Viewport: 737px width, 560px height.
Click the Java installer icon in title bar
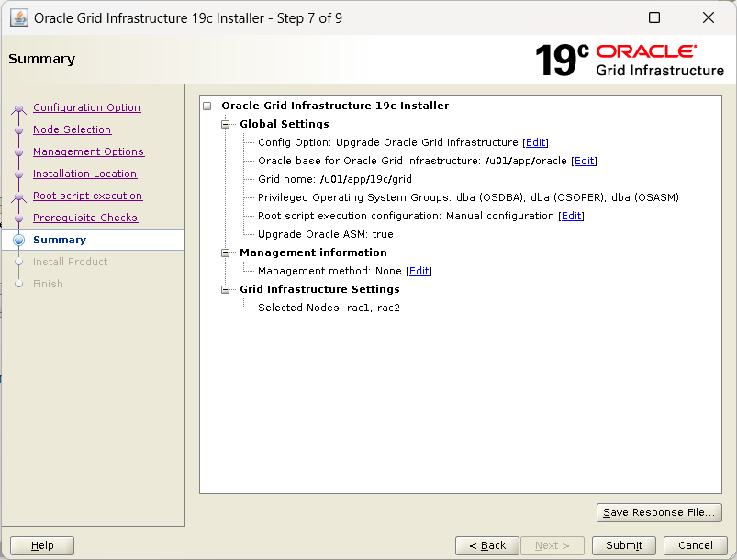click(18, 18)
